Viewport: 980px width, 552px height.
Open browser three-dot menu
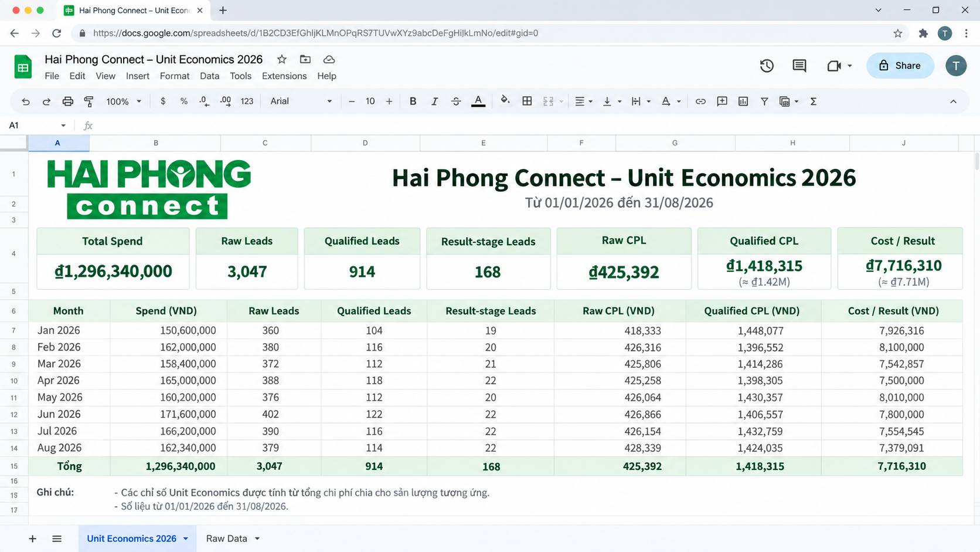pos(966,33)
